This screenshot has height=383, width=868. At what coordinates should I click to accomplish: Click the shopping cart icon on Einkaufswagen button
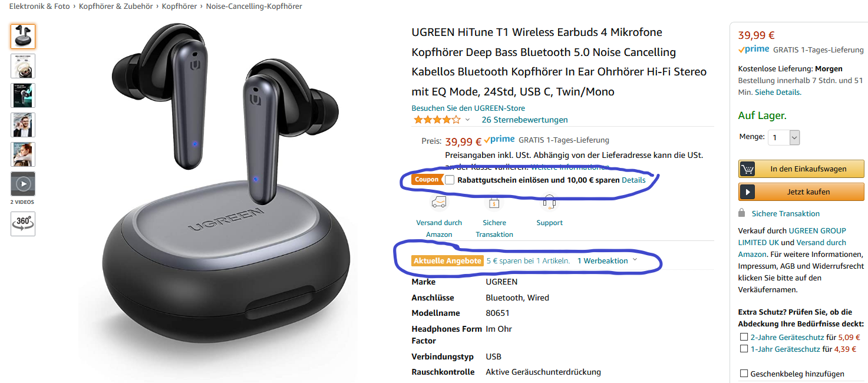(748, 169)
